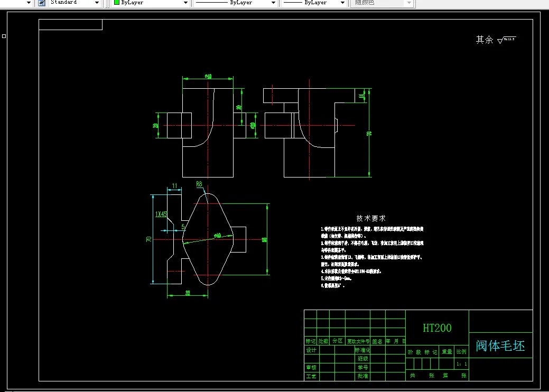Select the 设计 label in the title block
549x392 pixels.
pyautogui.click(x=311, y=350)
